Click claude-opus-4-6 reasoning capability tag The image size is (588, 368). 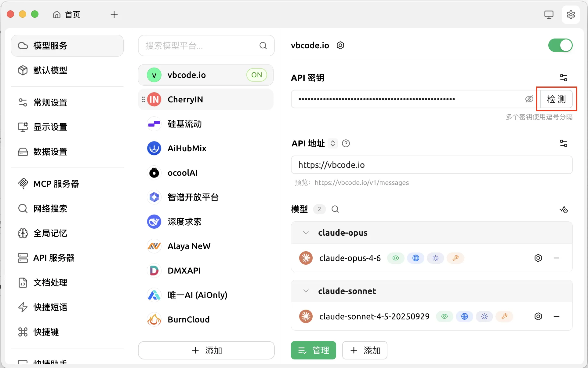435,258
